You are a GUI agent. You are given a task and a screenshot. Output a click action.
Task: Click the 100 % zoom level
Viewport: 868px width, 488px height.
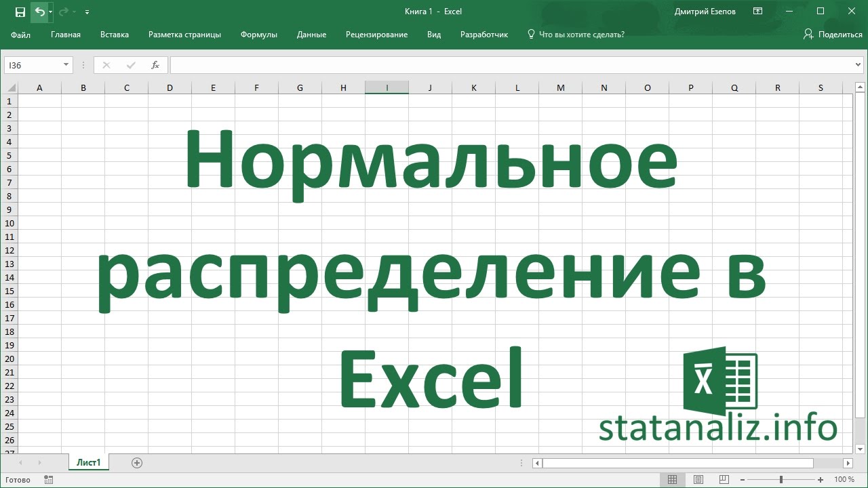click(x=844, y=480)
